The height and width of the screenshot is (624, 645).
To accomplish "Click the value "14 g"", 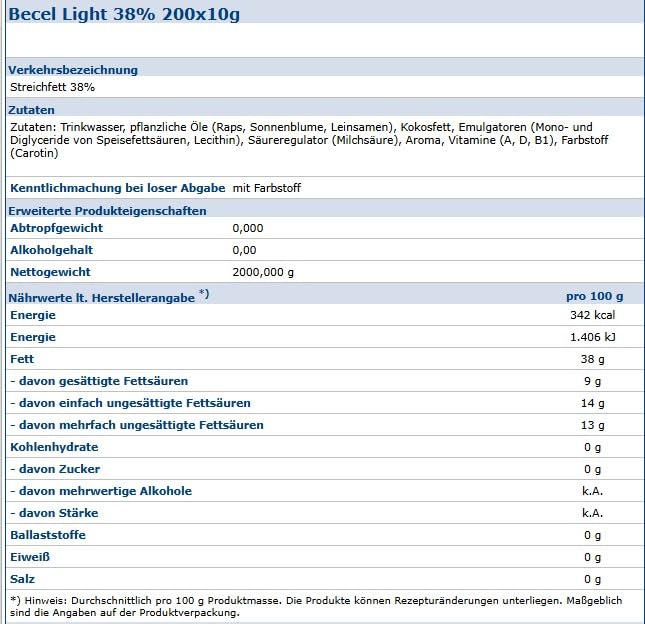I will [592, 403].
